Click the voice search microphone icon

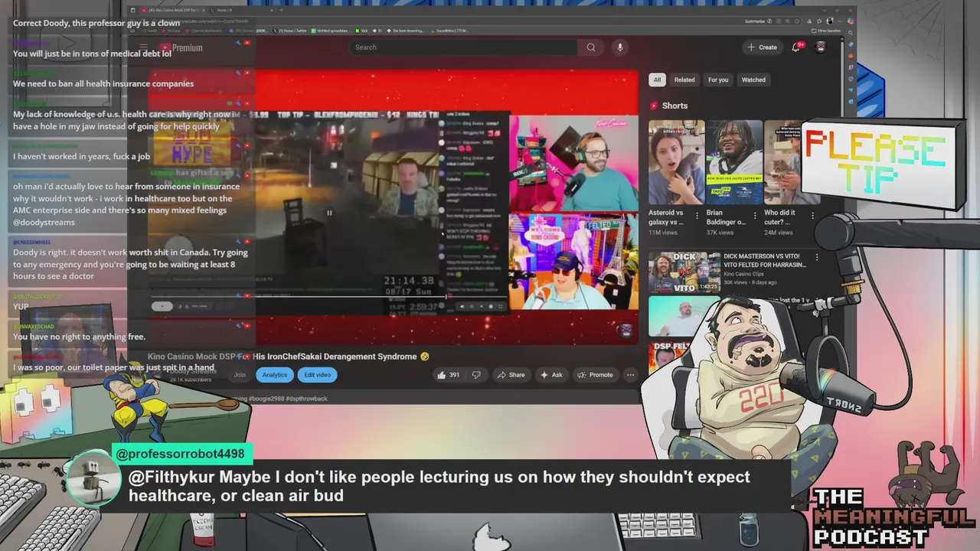(x=620, y=47)
